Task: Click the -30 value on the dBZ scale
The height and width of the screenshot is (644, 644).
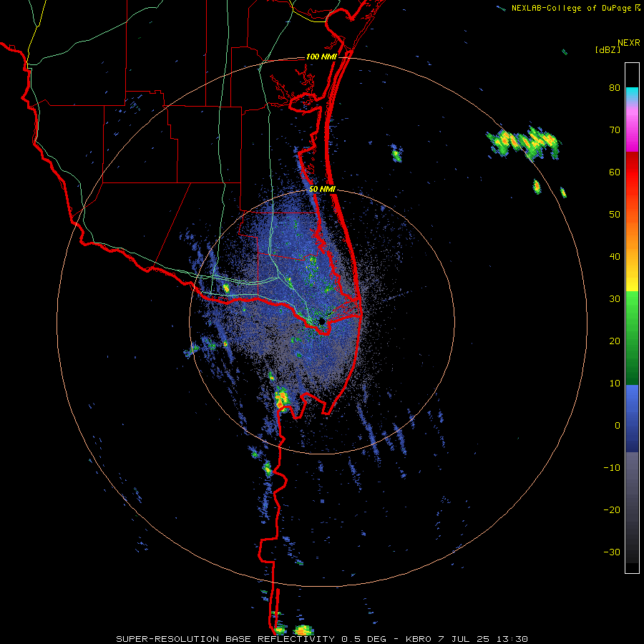Action: (x=612, y=552)
